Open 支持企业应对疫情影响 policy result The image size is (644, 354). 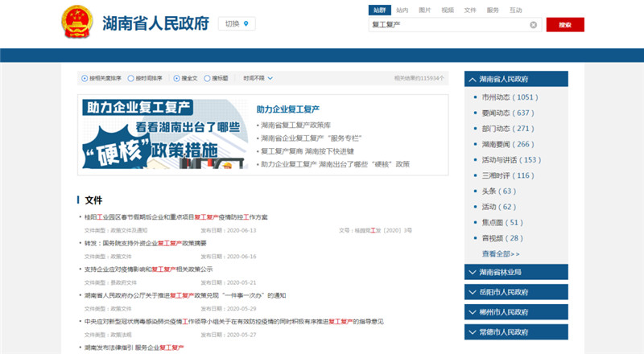(148, 270)
